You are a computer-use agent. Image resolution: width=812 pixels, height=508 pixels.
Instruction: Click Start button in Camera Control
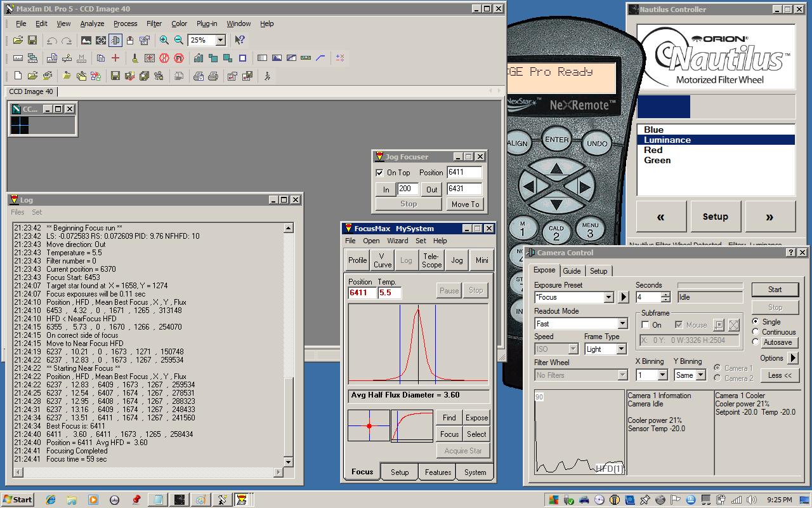775,290
